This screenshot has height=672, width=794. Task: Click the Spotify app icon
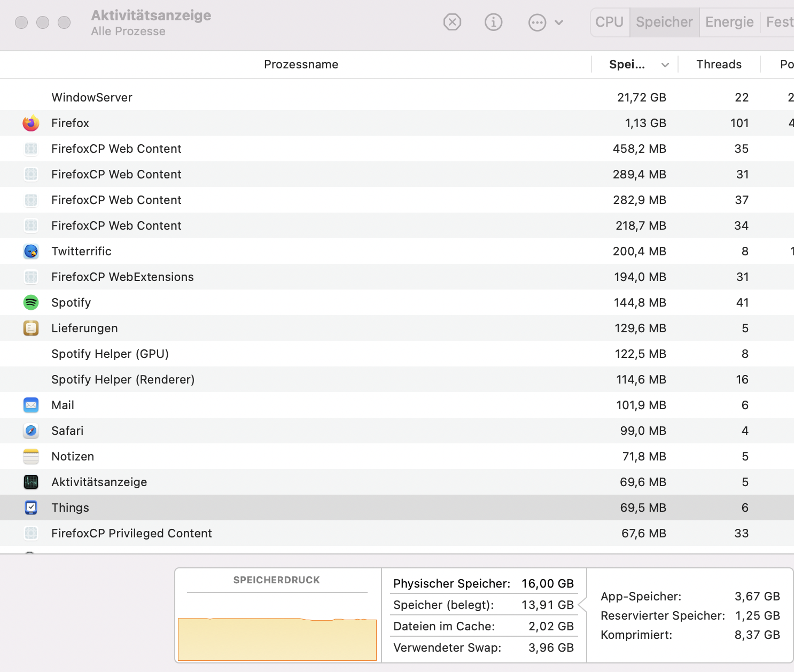coord(31,302)
